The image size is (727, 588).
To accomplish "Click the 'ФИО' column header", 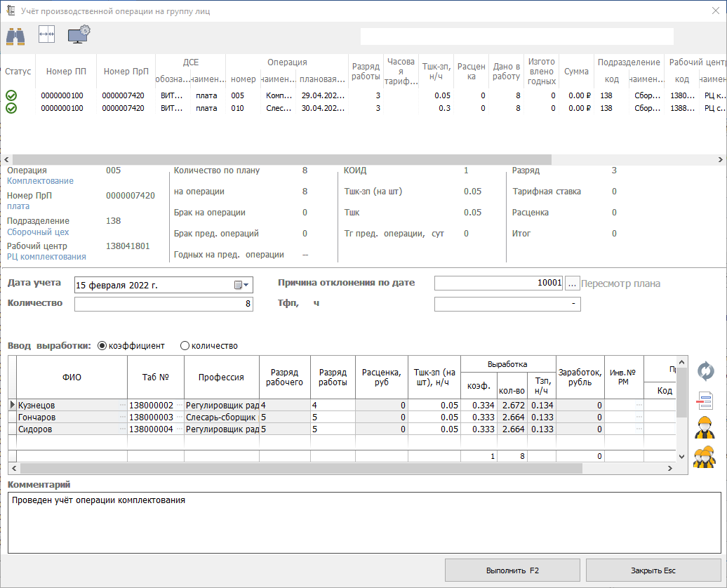I will pyautogui.click(x=72, y=377).
